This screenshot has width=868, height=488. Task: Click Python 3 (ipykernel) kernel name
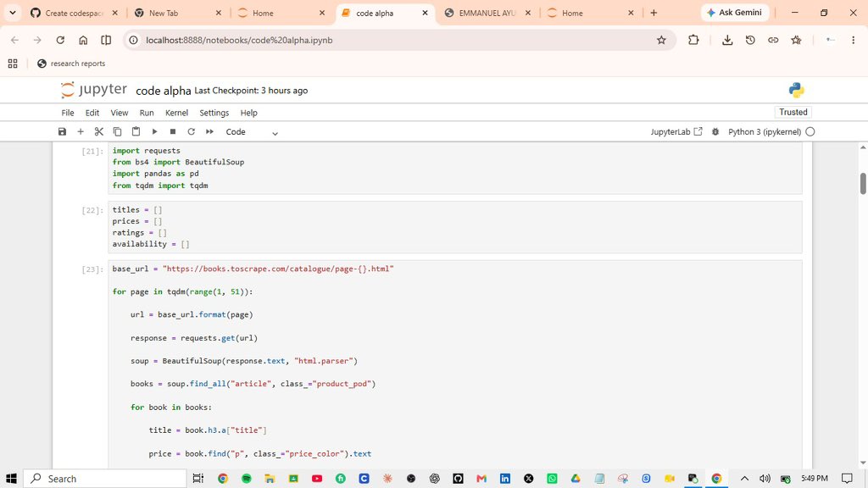pyautogui.click(x=765, y=131)
